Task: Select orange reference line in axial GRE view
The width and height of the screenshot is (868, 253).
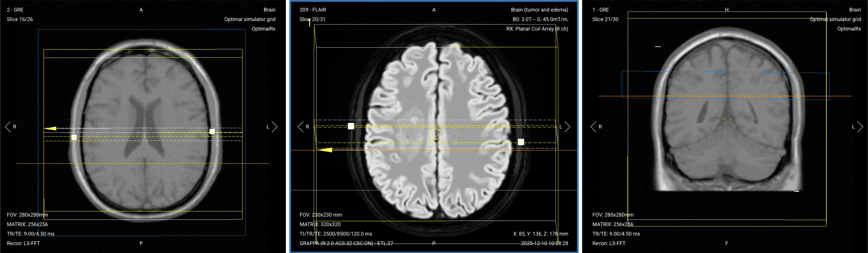Action: click(x=143, y=164)
